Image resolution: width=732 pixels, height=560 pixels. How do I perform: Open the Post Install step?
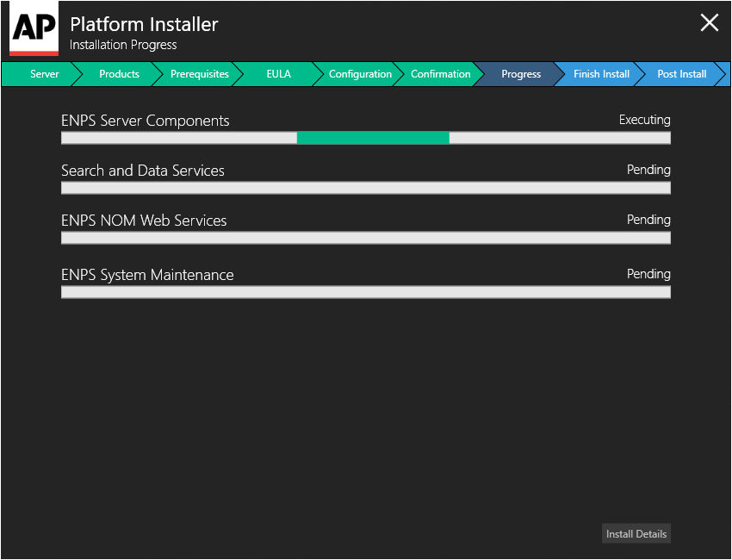(681, 74)
